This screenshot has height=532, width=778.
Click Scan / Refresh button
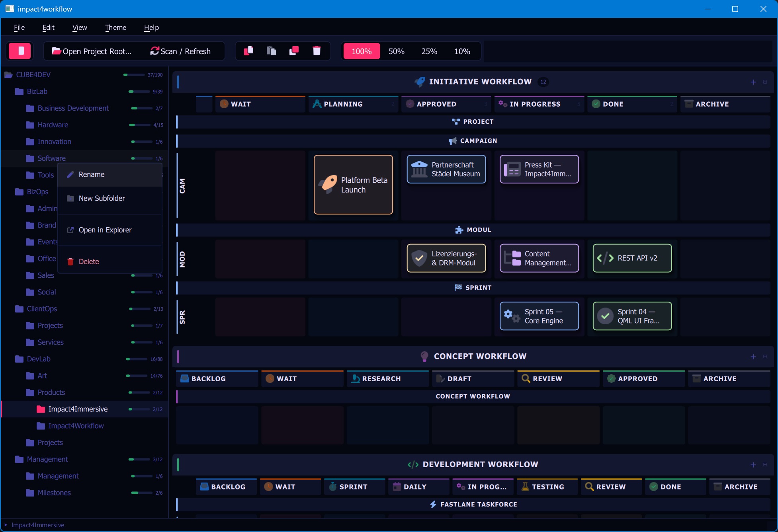180,51
